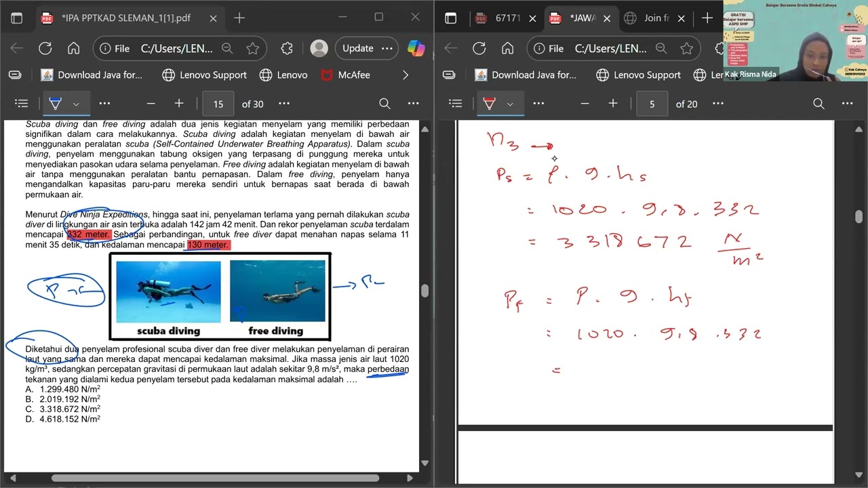The image size is (868, 488).
Task: Zoom out of the right PDF
Action: (x=585, y=104)
